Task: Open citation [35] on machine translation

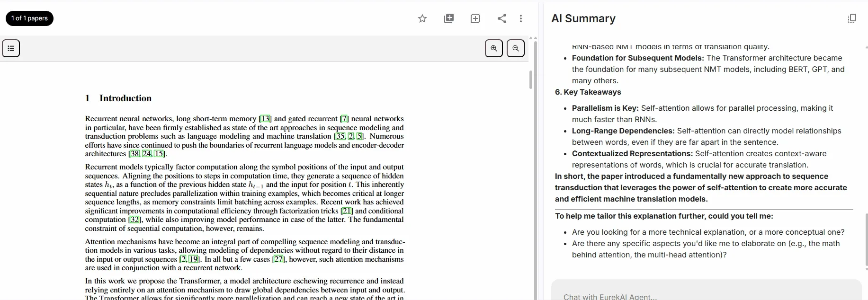Action: [340, 136]
